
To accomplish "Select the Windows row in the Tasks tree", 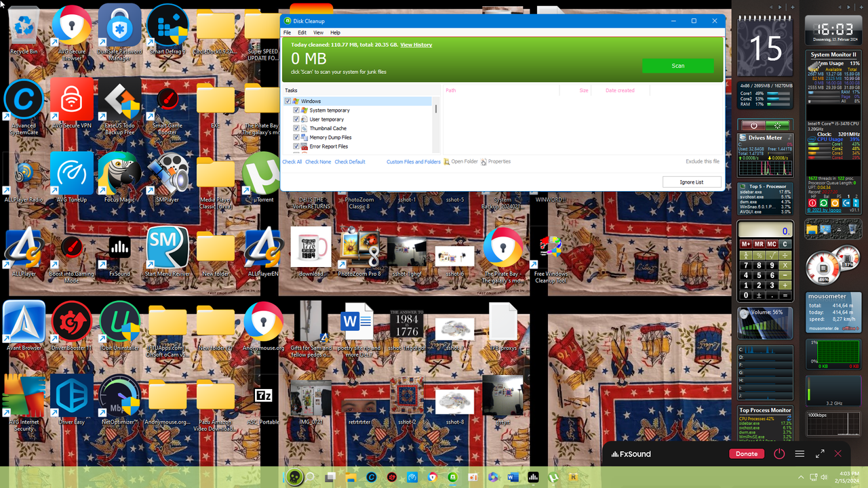I will [x=358, y=101].
